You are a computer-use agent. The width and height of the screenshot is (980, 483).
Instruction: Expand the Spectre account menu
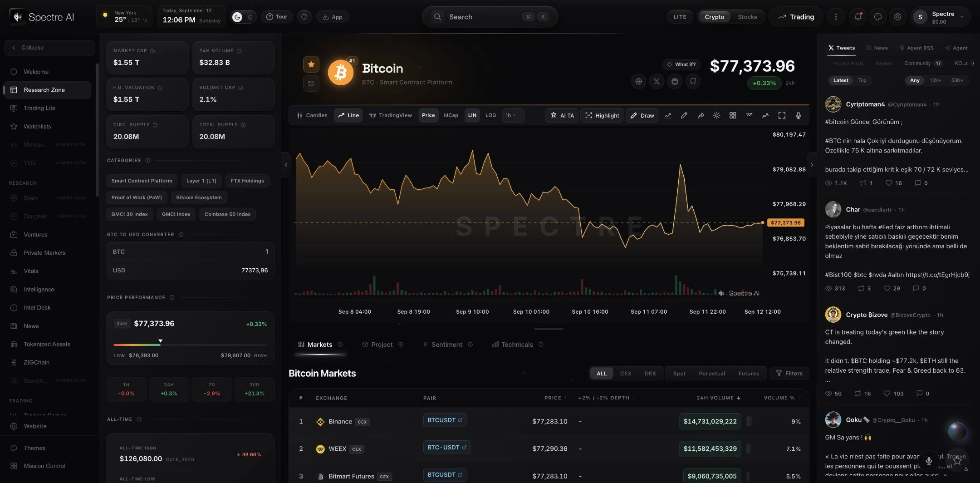pos(941,17)
